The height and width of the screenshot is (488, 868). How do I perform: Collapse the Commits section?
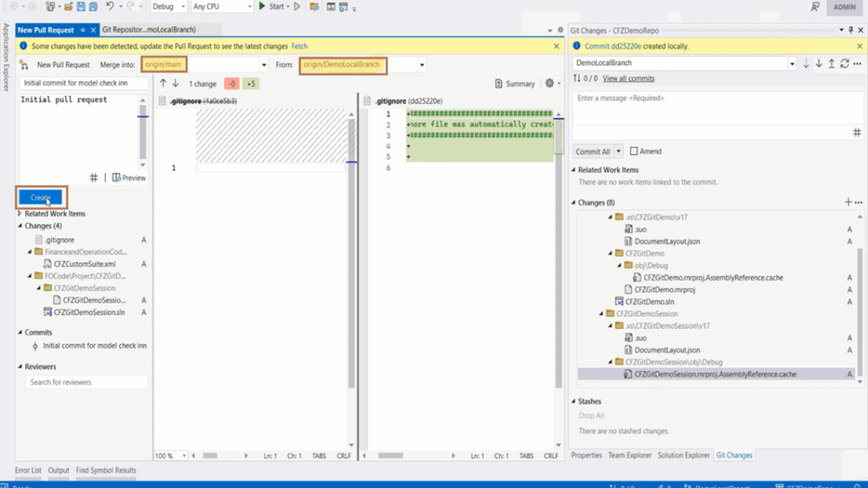tap(20, 332)
